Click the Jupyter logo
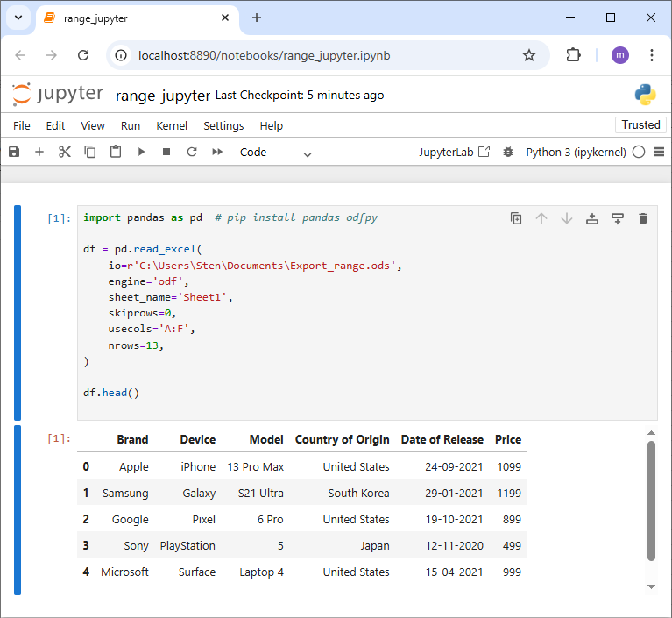Screen dimensions: 672x618 click(58, 94)
